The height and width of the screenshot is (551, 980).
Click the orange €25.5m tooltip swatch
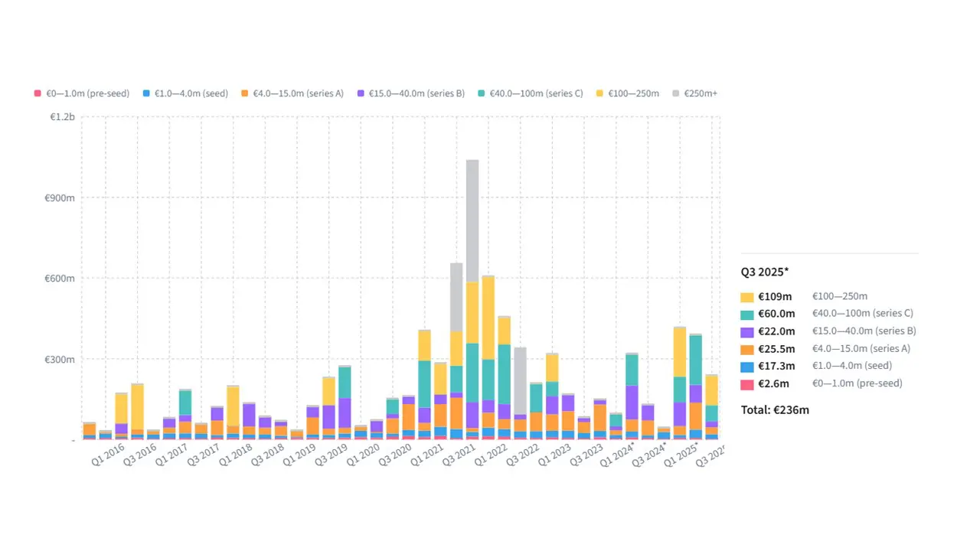click(747, 349)
